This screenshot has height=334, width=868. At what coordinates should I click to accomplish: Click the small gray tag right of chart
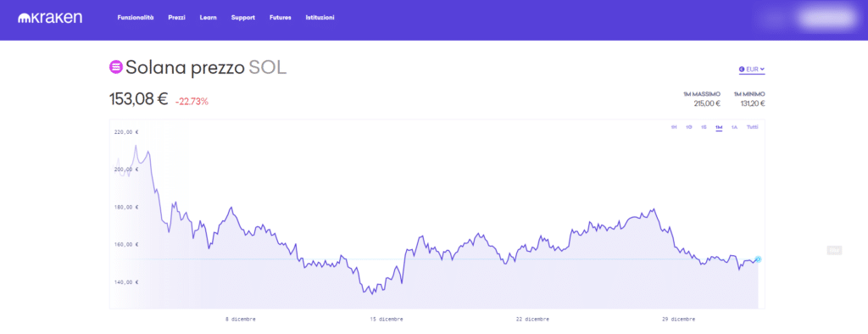pos(834,250)
